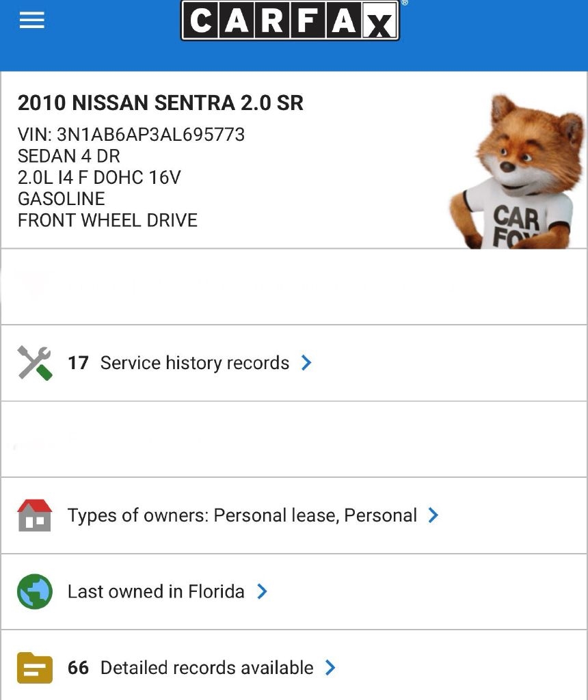Click the house icon for owner types
Screen dimensions: 588x700
34,515
